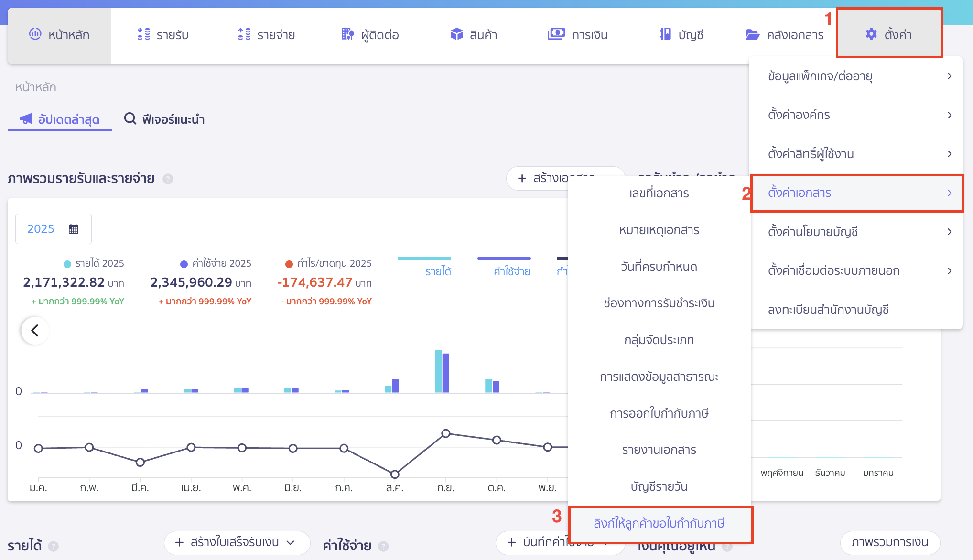Click the ภาพรวมการเงิน button
Viewport: 973px width, 560px height.
pyautogui.click(x=890, y=543)
